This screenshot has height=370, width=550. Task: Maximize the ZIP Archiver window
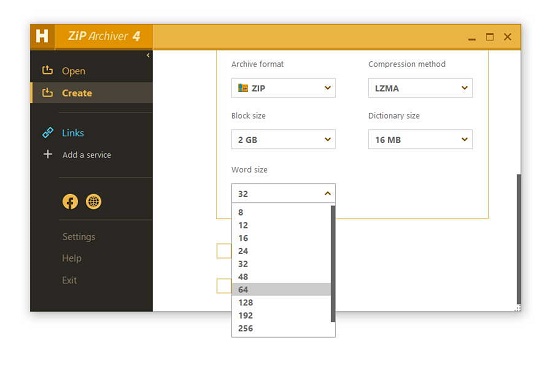490,37
